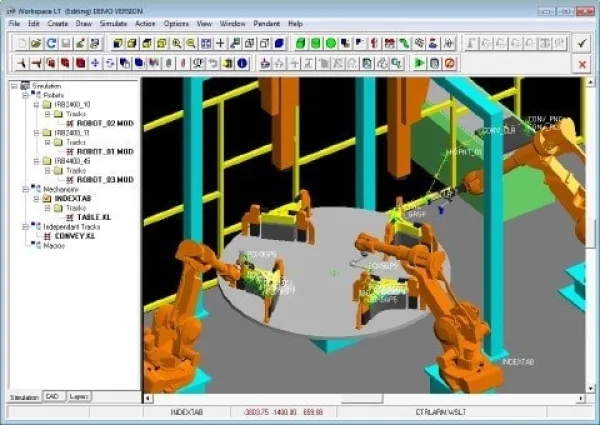This screenshot has height=425, width=600.
Task: Click the New file icon
Action: coord(22,43)
